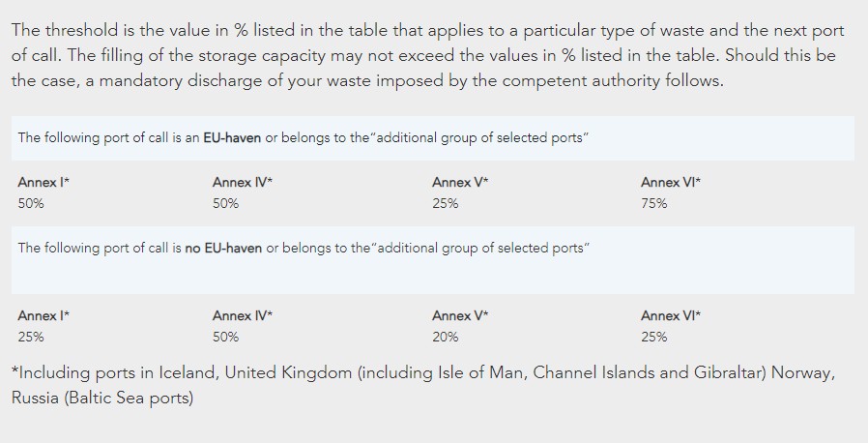The height and width of the screenshot is (443, 868).
Task: Click 50% under Annex IV* in first table
Action: 226,204
